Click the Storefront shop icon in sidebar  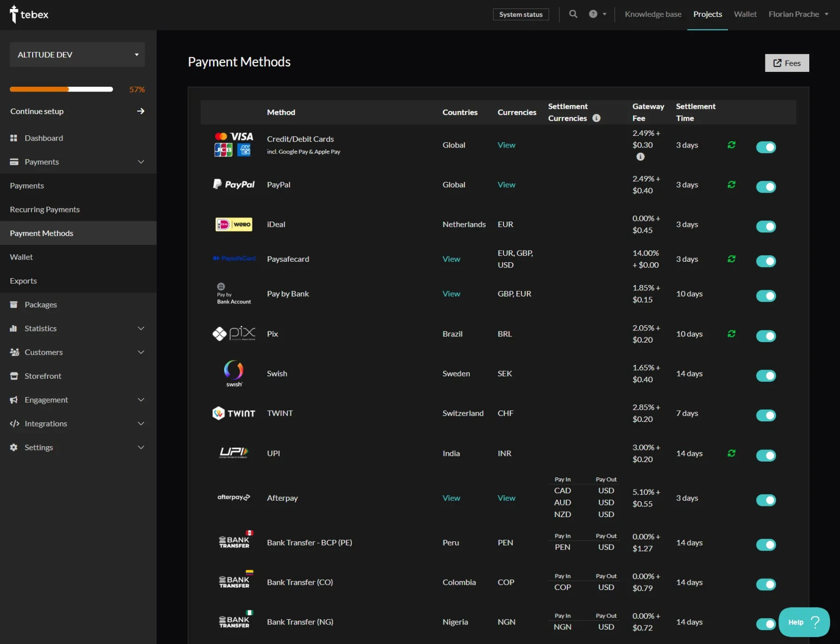14,376
